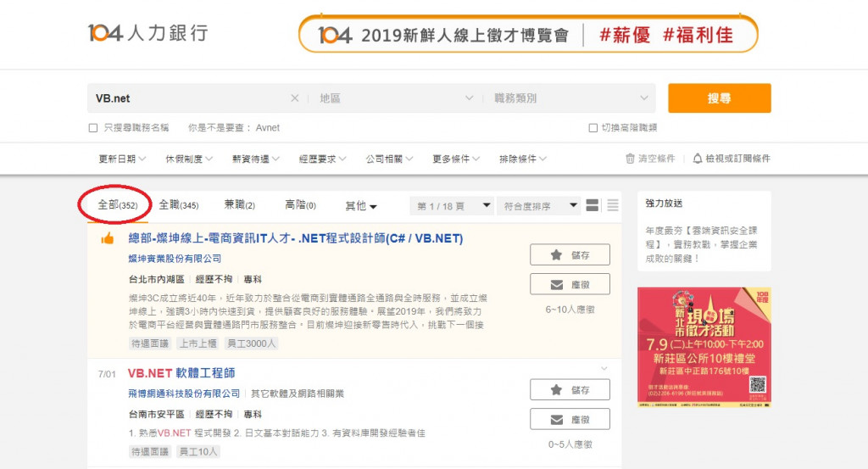Open the 職務類別 dropdown
Viewport: 868px width, 469px height.
570,98
